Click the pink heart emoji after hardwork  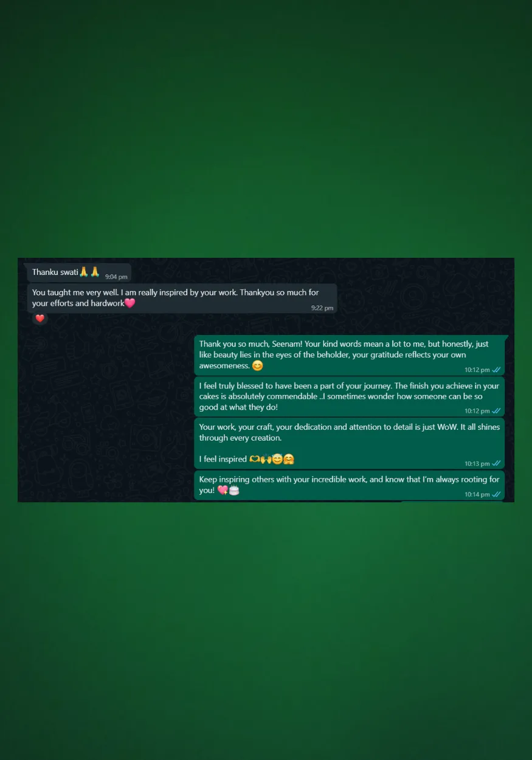click(130, 303)
